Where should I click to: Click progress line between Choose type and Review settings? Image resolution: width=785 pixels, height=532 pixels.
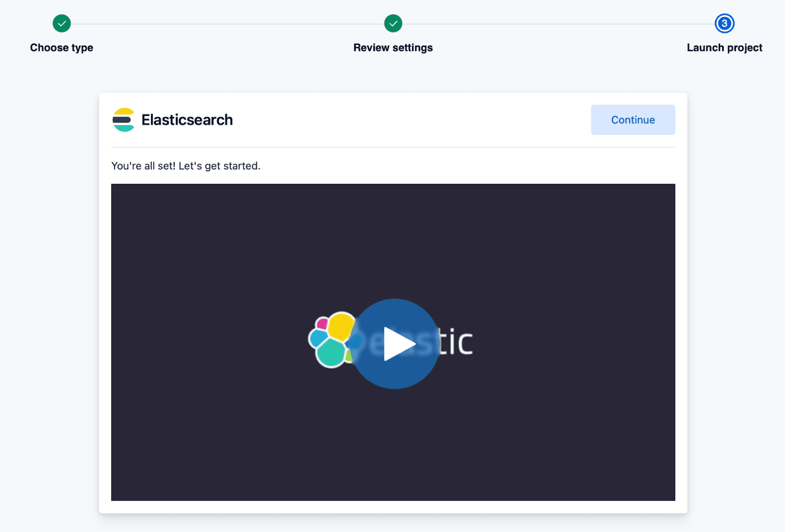pos(227,24)
